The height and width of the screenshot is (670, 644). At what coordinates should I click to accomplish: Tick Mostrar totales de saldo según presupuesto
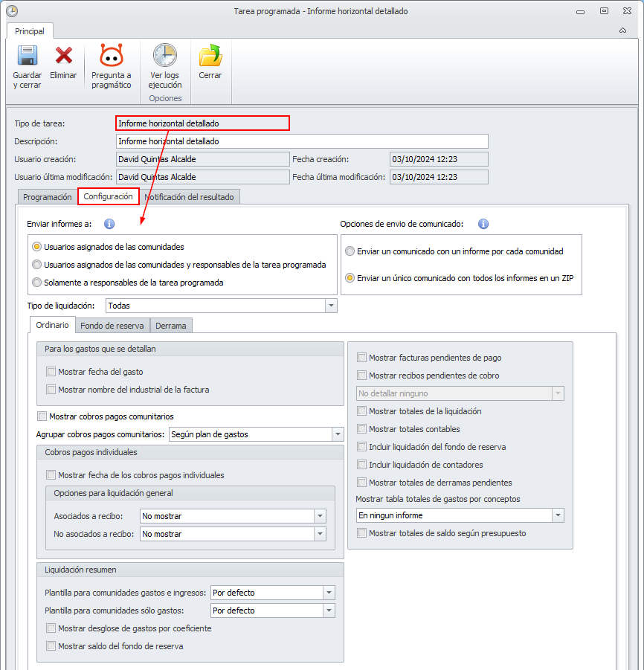point(362,533)
